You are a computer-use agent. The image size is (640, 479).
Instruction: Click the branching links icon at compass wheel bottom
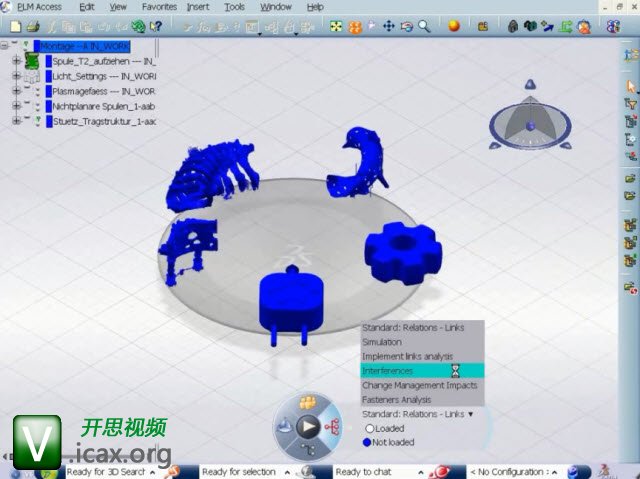[308, 450]
